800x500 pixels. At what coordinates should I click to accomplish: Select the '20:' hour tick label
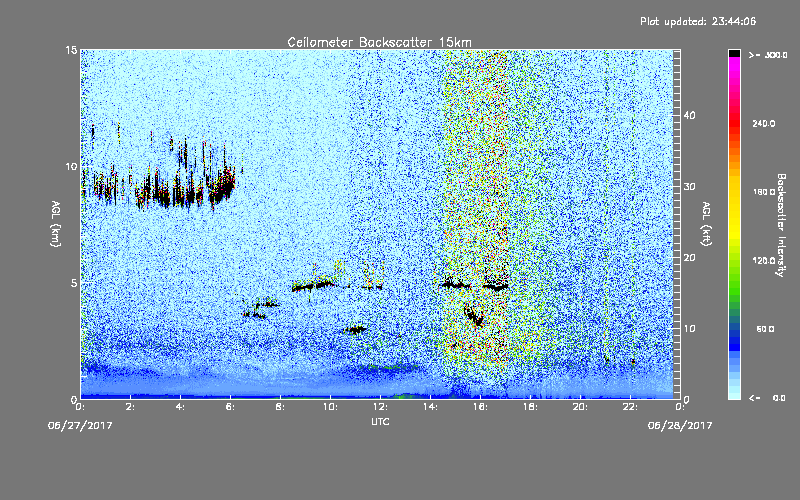(x=581, y=407)
